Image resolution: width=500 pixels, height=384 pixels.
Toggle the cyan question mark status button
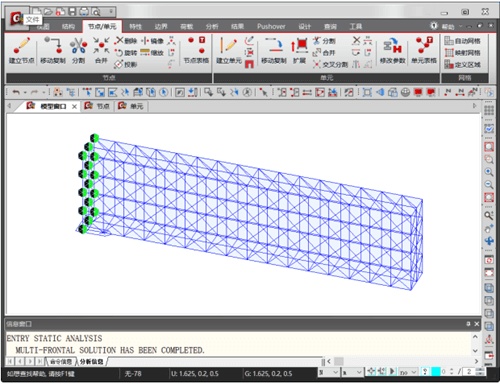click(x=425, y=371)
